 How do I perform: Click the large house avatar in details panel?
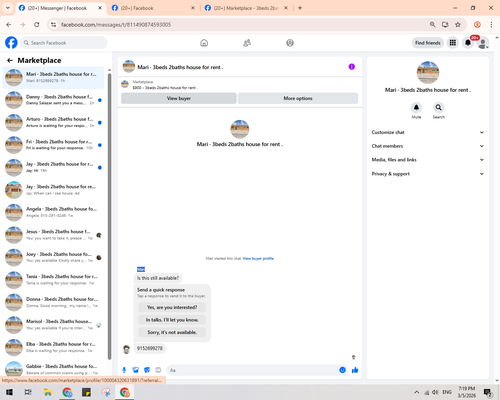428,72
